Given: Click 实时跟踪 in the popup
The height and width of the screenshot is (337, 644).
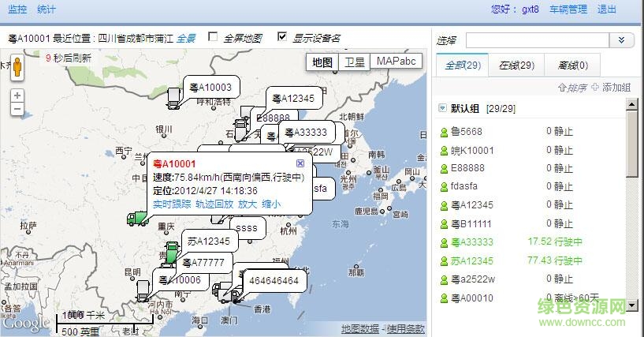Looking at the screenshot, I should 172,204.
